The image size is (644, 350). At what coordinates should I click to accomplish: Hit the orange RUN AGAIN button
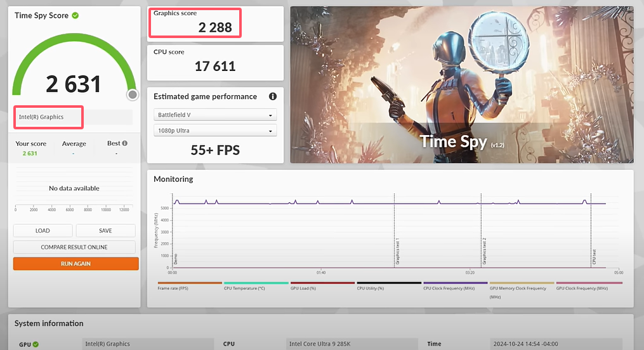point(76,263)
